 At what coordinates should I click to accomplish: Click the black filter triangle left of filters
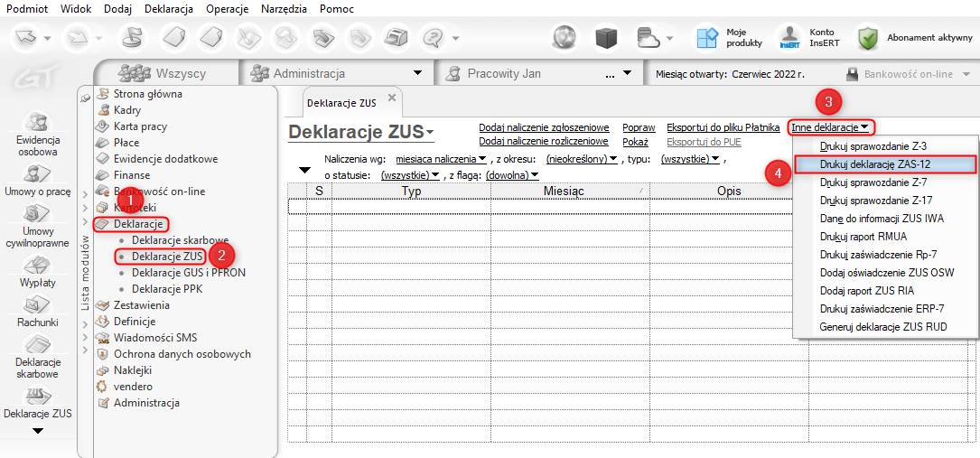coord(304,170)
